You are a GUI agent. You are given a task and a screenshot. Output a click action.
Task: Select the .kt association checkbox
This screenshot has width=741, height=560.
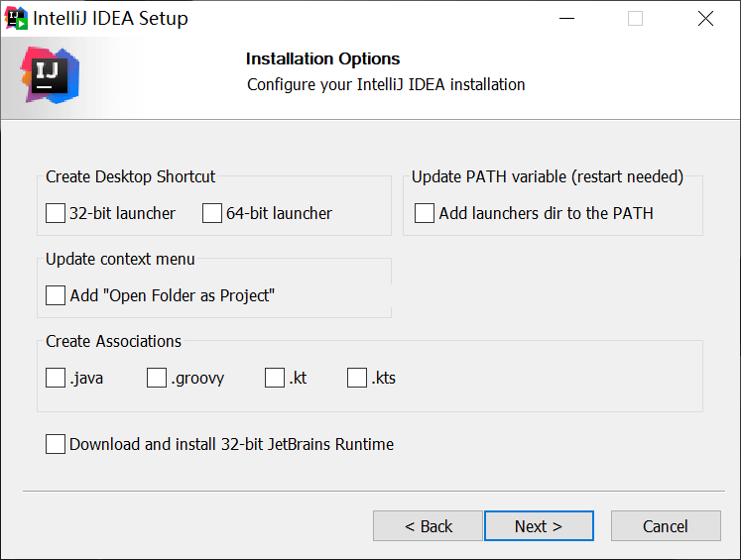click(x=275, y=378)
